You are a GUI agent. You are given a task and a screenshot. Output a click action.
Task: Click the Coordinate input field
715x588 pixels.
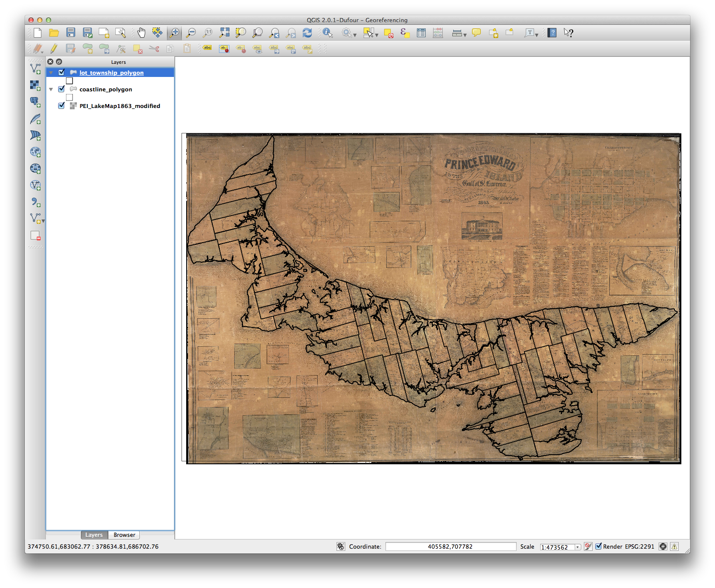[450, 546]
